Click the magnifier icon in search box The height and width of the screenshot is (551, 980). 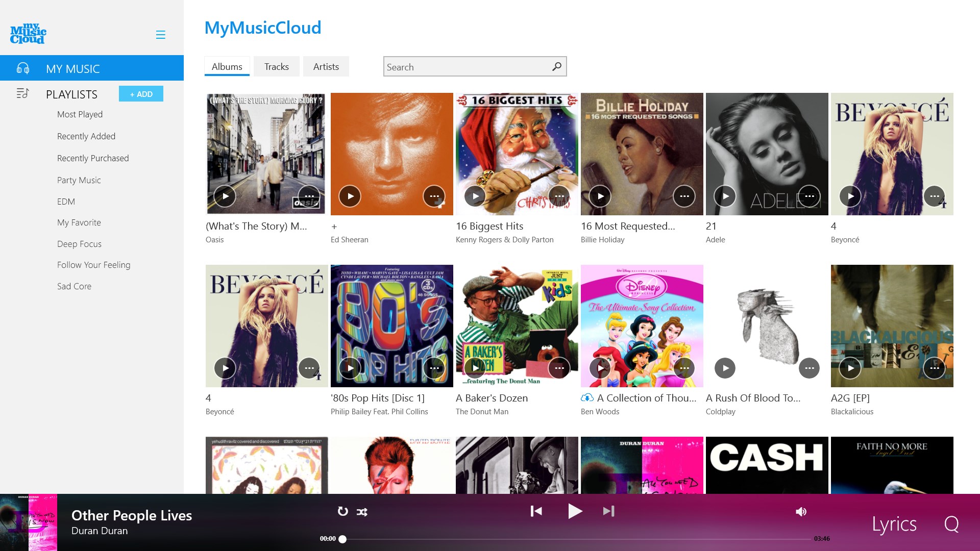[556, 66]
